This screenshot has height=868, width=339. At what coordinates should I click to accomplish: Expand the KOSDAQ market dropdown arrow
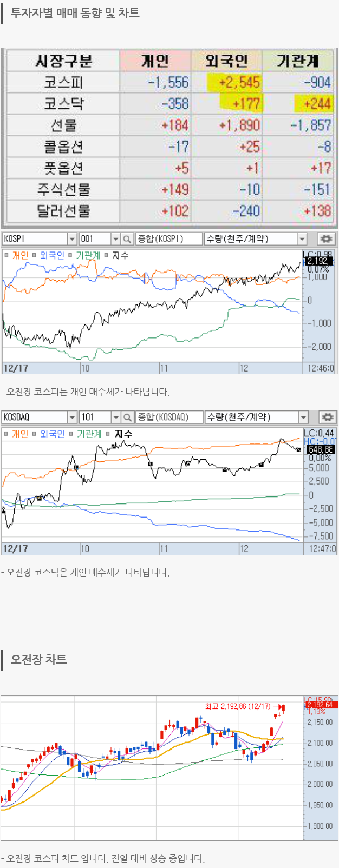(72, 418)
